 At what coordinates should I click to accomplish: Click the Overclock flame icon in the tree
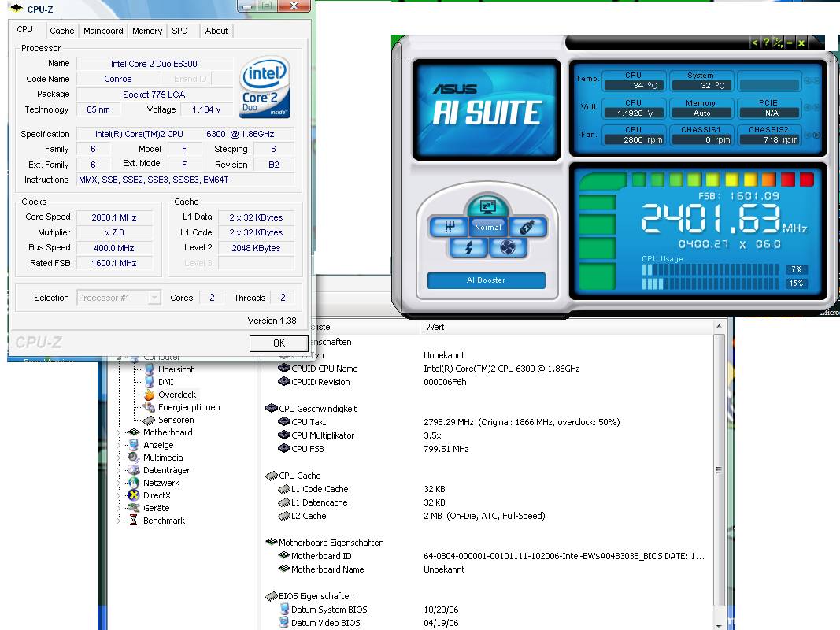(x=150, y=395)
